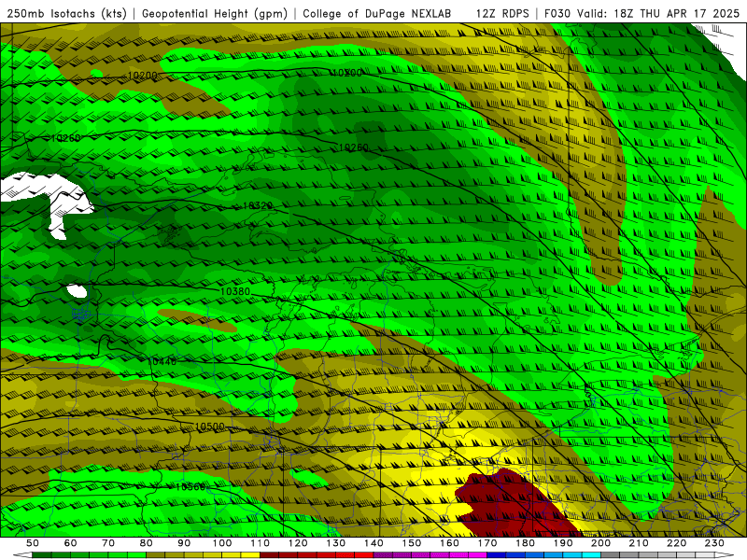Screen dimensions: 747x560
Task: Click the 210 value on the color scale
Action: [639, 543]
